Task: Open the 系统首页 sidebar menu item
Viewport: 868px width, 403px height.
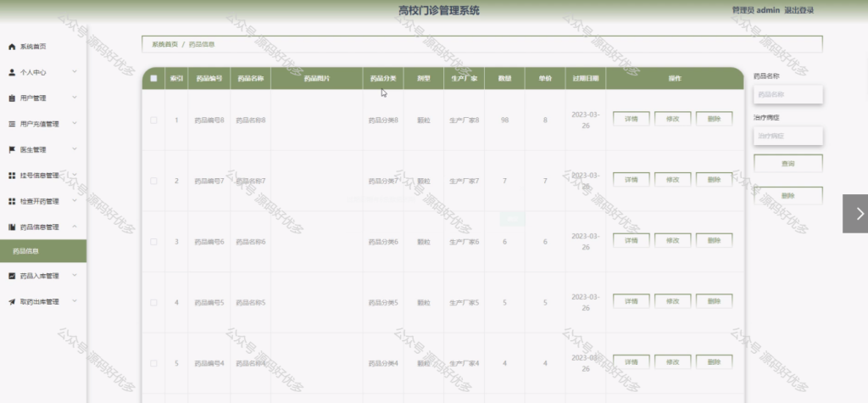Action: 43,47
